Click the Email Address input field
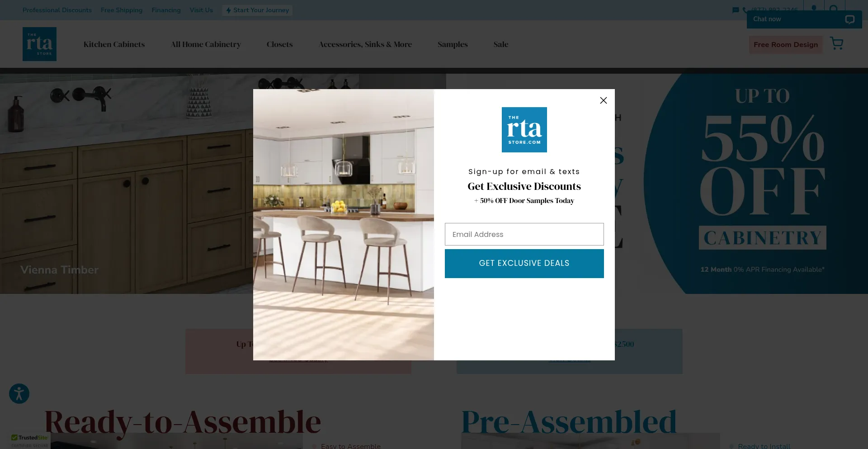Image resolution: width=868 pixels, height=449 pixels. click(524, 234)
